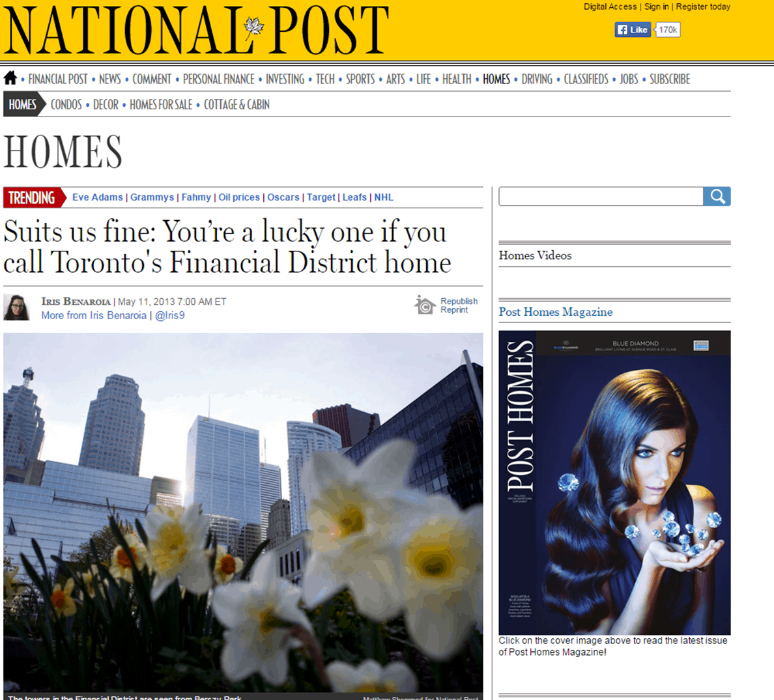Click Subscribe in the nav bar
The image size is (774, 700).
click(669, 79)
